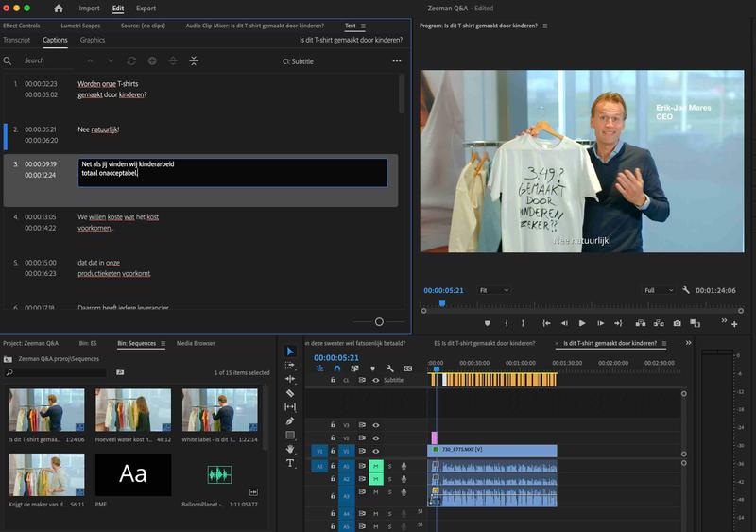
Task: Select the Type tool
Action: [x=290, y=463]
